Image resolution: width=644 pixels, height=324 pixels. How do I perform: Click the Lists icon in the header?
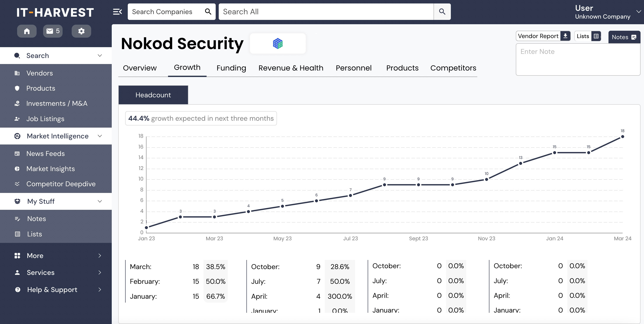click(x=596, y=36)
